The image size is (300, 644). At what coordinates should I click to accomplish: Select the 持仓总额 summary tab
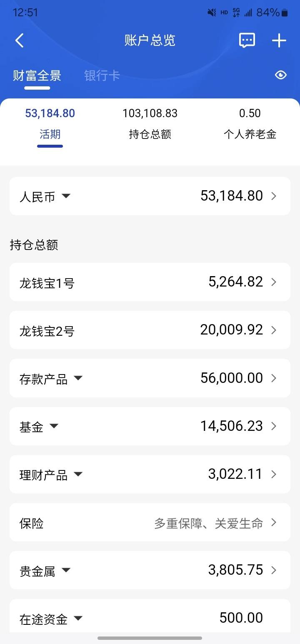click(150, 124)
